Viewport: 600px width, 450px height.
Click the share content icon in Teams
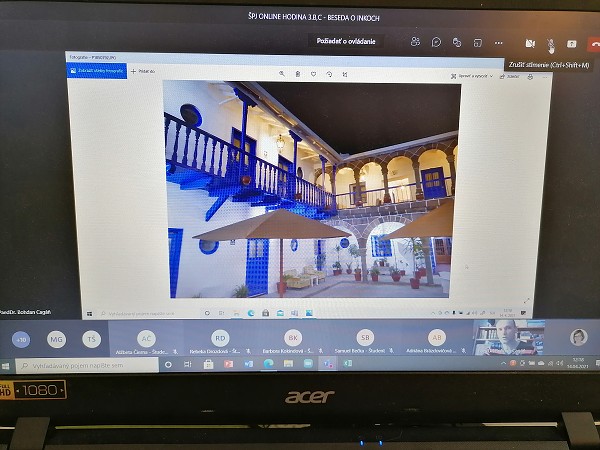[x=571, y=44]
